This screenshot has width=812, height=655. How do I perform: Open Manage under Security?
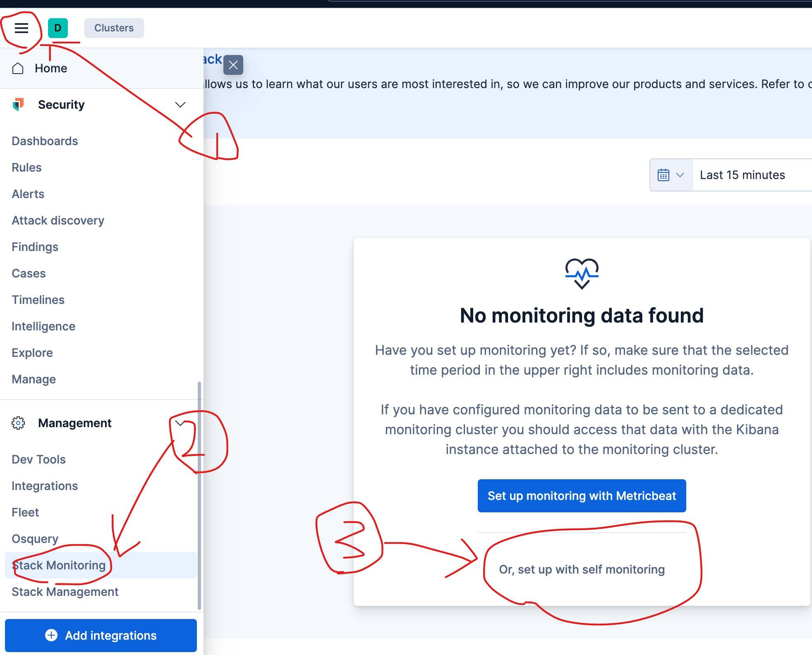point(34,379)
